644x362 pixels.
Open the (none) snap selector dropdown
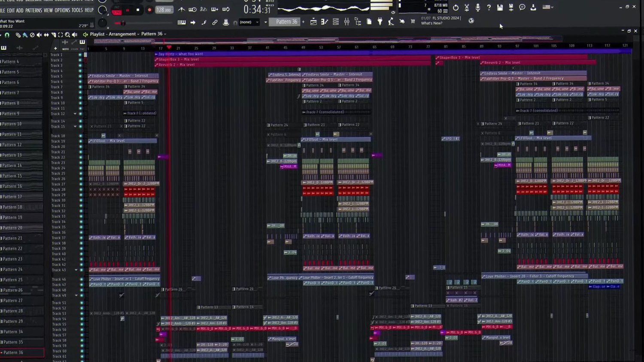tap(249, 22)
